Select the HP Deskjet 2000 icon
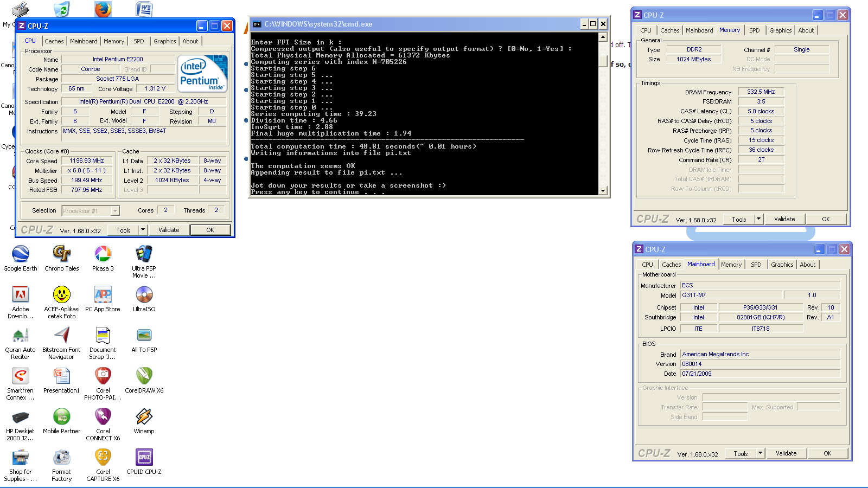 (x=21, y=416)
